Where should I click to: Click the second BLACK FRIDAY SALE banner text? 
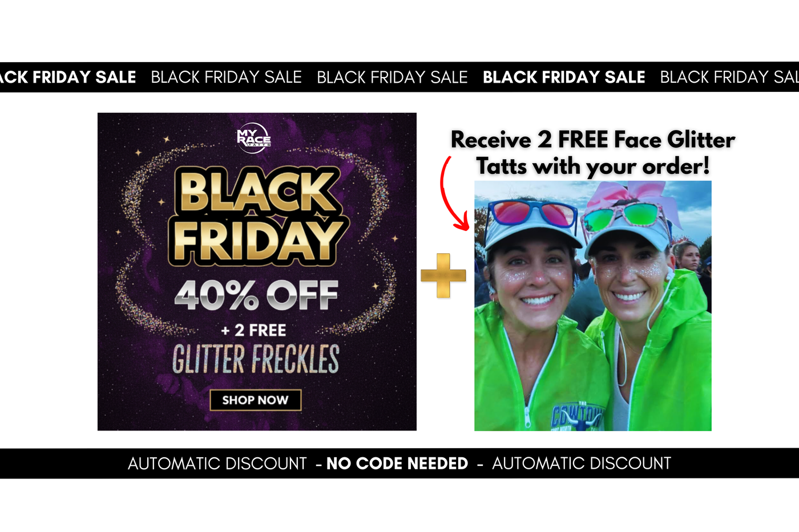click(x=227, y=77)
